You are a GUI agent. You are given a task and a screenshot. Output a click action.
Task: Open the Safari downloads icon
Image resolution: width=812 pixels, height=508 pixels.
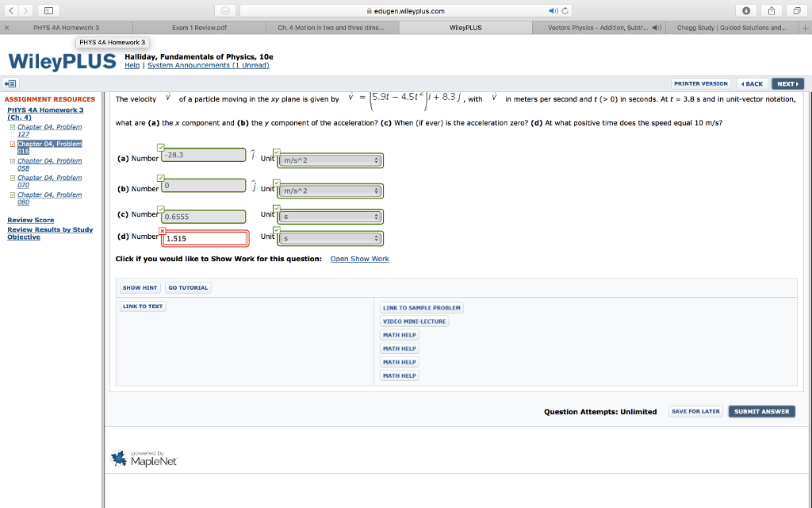[x=746, y=10]
